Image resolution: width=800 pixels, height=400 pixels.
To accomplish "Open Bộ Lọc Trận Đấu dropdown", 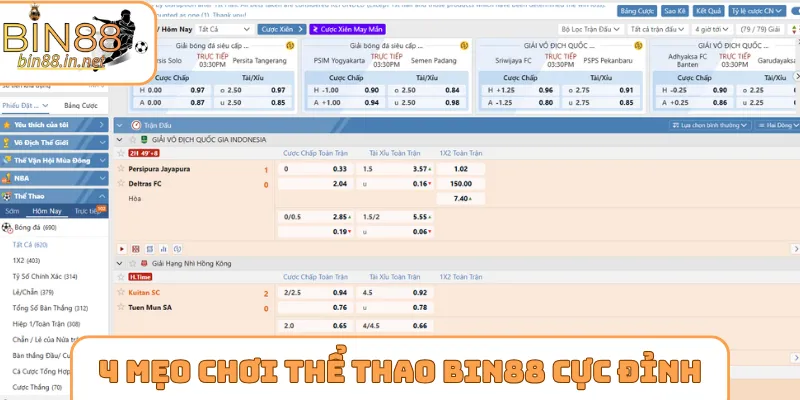I will 590,30.
